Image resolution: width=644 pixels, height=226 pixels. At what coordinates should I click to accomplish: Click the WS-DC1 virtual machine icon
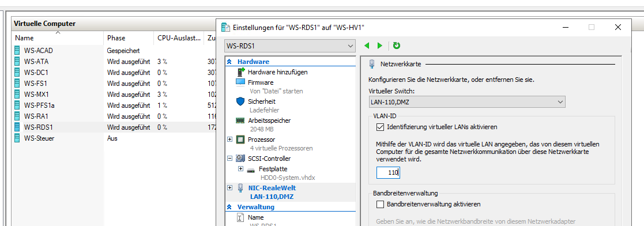click(17, 72)
